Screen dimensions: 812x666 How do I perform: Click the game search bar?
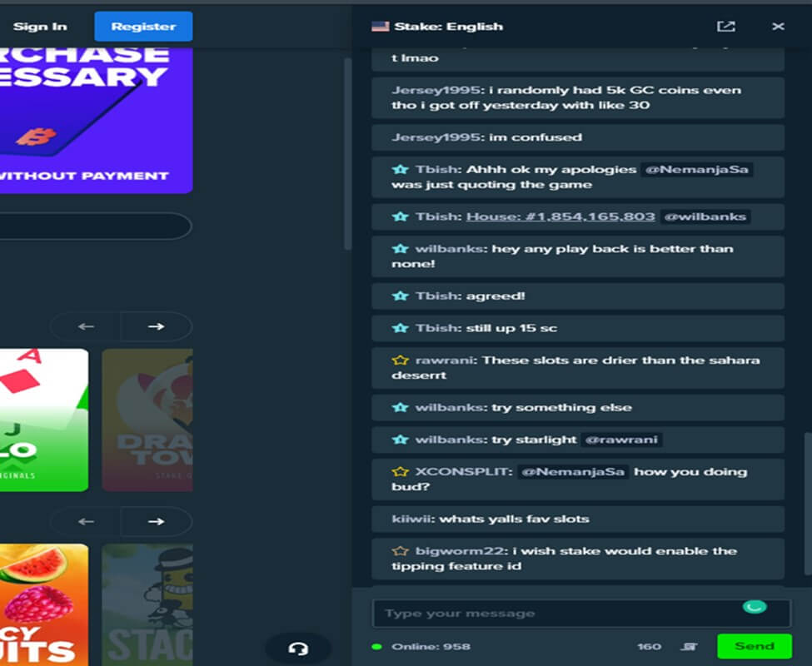[x=96, y=226]
